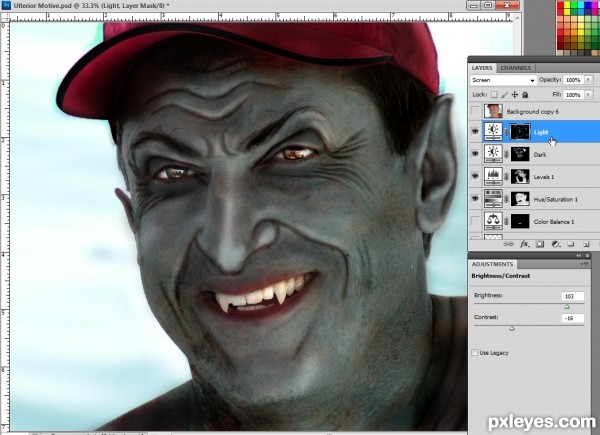
Task: Click the chain link between Light icon and mask
Action: (x=506, y=132)
